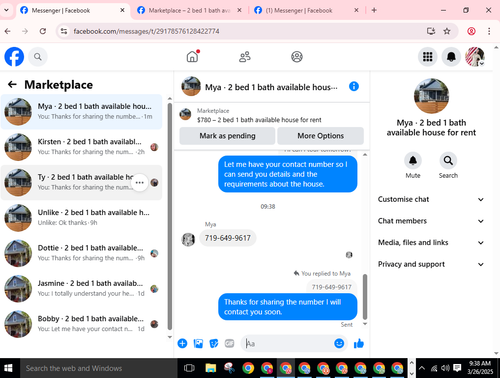This screenshot has height=378, width=500.
Task: Expand the Privacy and support section
Action: pos(431,264)
